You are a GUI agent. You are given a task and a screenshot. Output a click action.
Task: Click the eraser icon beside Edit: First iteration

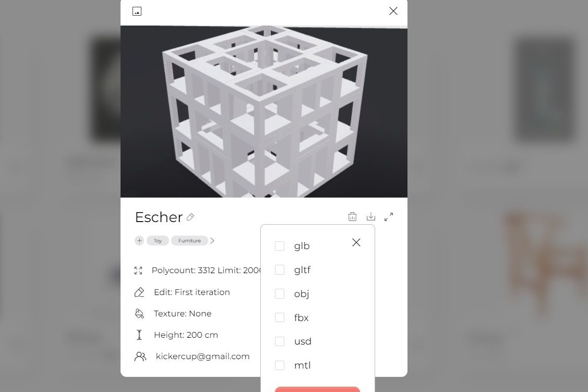click(x=139, y=292)
